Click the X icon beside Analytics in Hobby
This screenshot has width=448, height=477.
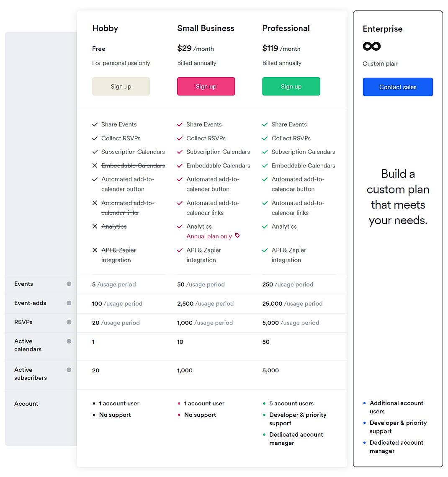click(x=95, y=226)
